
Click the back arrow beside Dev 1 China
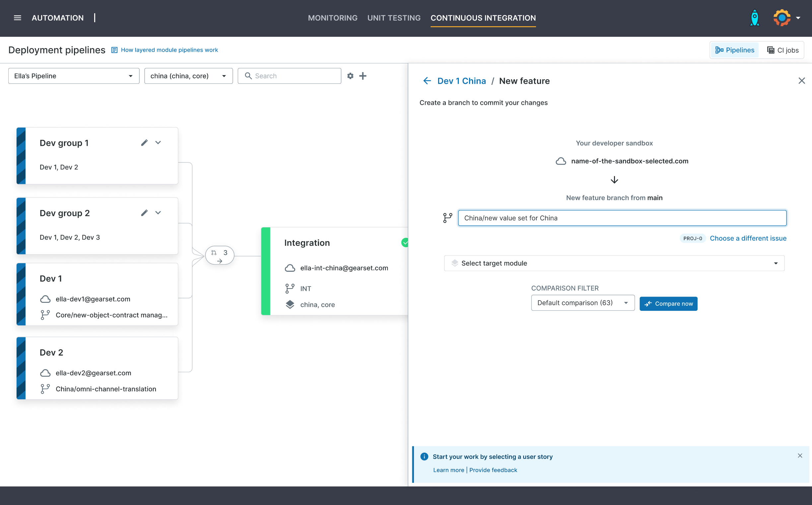(x=427, y=81)
